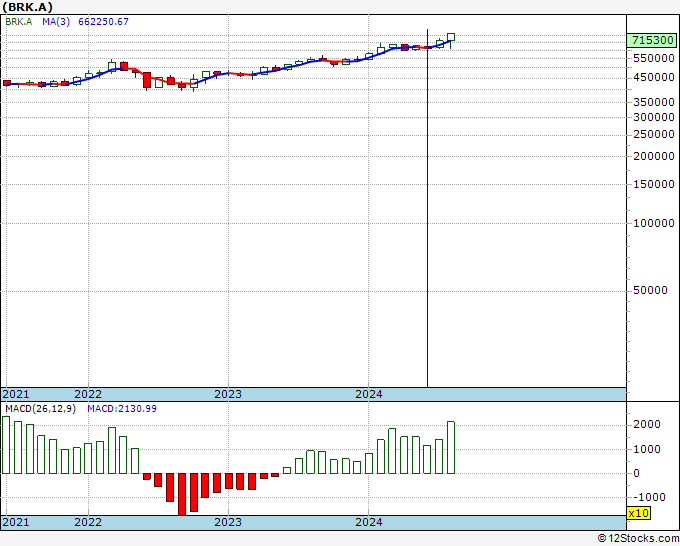Click 2024 on the MACD panel time axis
The image size is (680, 546).
pos(369,522)
